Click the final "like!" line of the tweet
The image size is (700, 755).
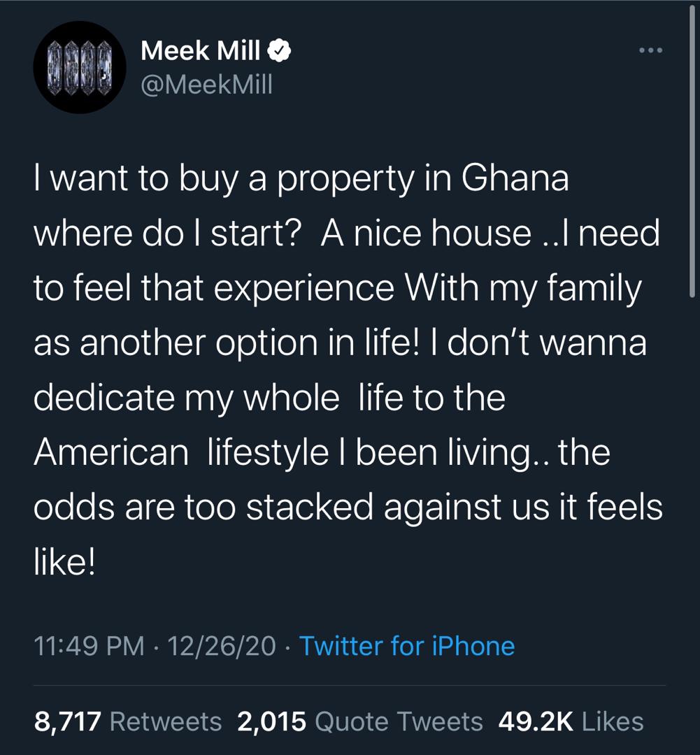coord(64,561)
